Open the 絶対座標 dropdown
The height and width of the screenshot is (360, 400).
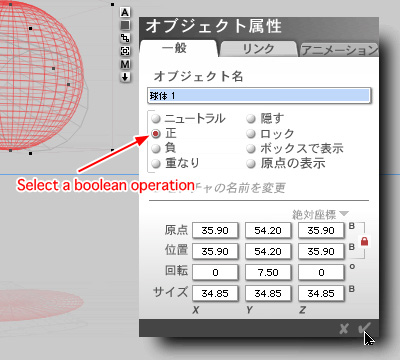320,214
